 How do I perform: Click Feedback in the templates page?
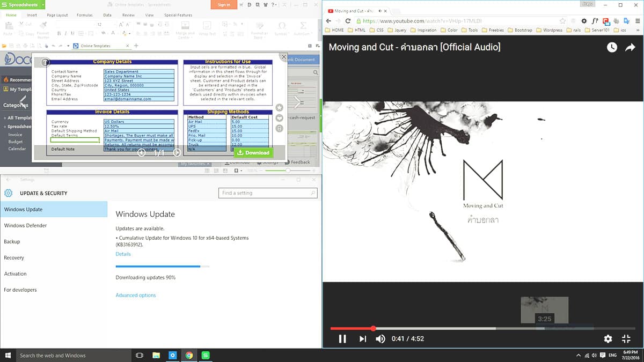pyautogui.click(x=297, y=162)
